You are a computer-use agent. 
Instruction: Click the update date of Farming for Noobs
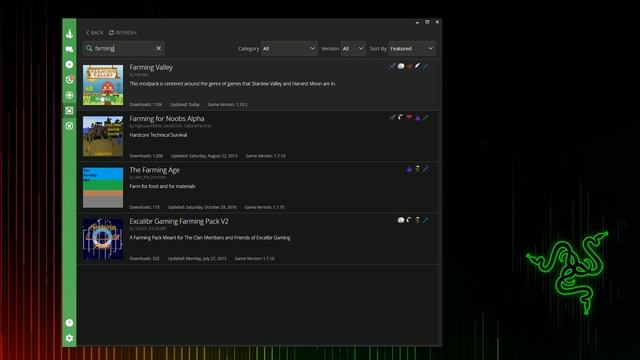coord(204,156)
